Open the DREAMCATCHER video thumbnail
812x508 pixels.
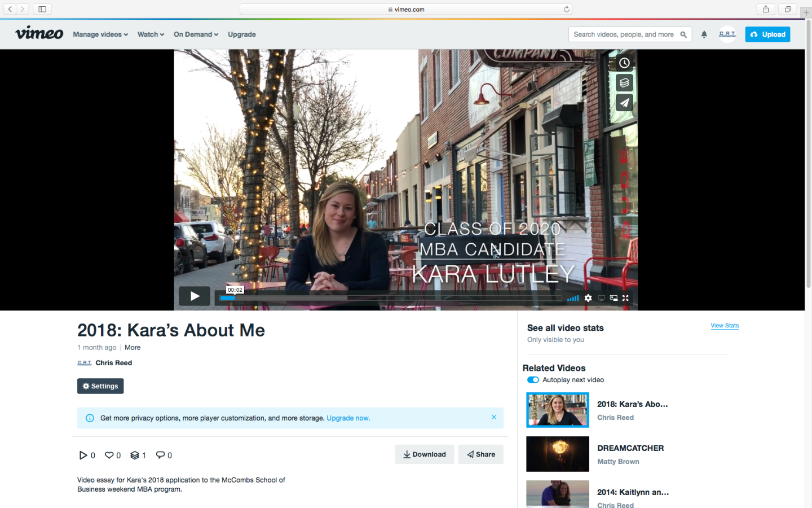pyautogui.click(x=558, y=454)
